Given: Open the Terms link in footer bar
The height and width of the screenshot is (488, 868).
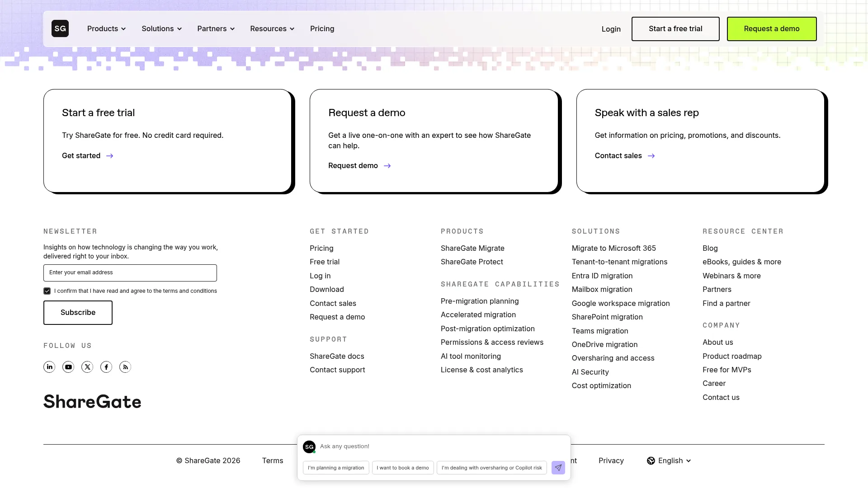Looking at the screenshot, I should [273, 461].
